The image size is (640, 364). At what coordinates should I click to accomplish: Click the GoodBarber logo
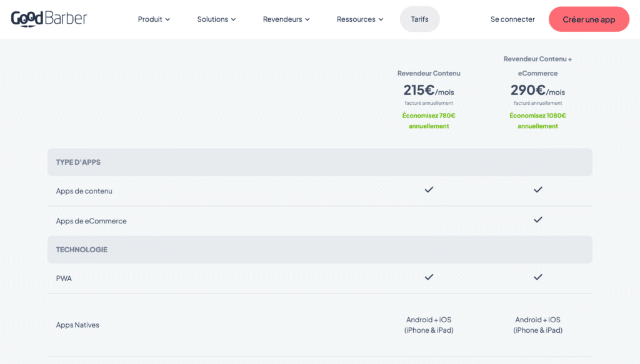coord(49,19)
